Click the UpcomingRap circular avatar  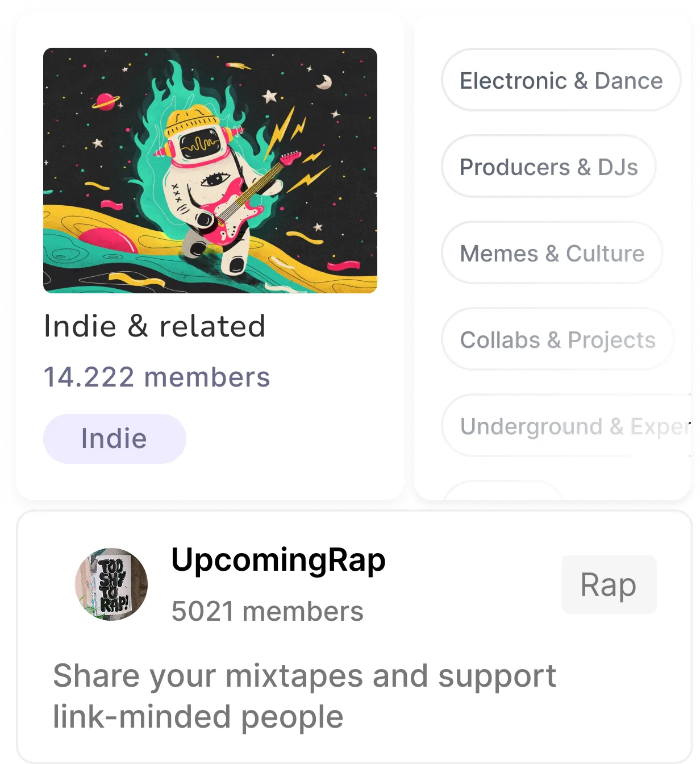click(x=111, y=584)
